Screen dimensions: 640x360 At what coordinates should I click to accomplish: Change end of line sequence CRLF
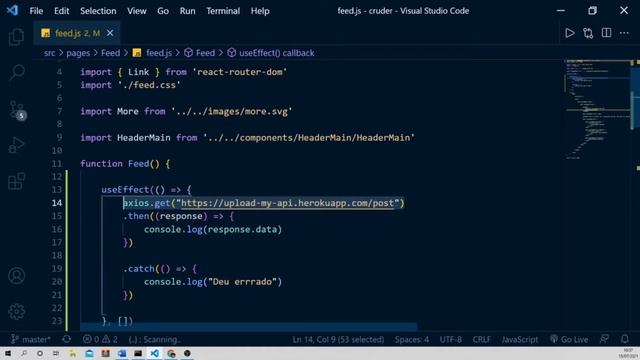pos(482,340)
